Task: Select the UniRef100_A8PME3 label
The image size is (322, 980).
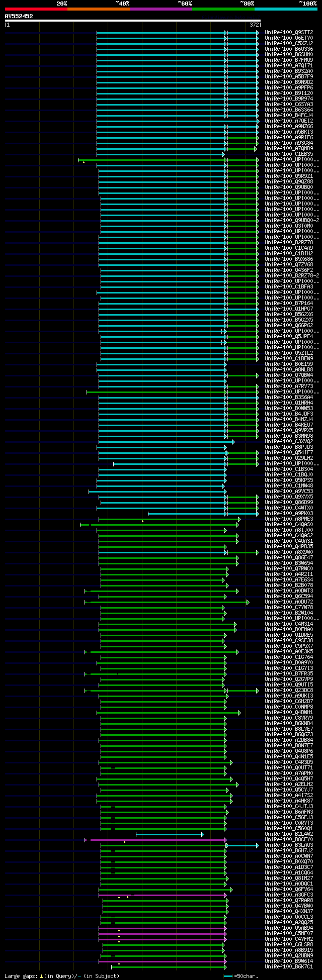Action: (x=289, y=519)
